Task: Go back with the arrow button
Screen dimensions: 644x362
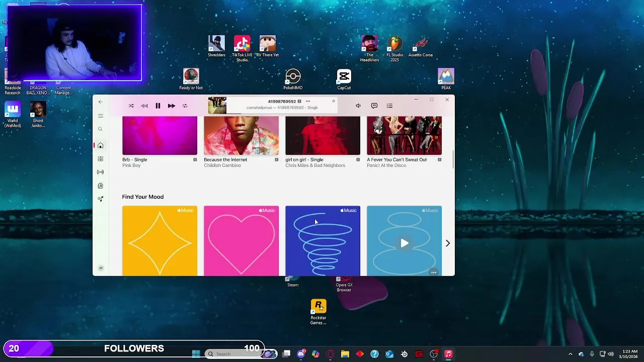Action: 100,102
